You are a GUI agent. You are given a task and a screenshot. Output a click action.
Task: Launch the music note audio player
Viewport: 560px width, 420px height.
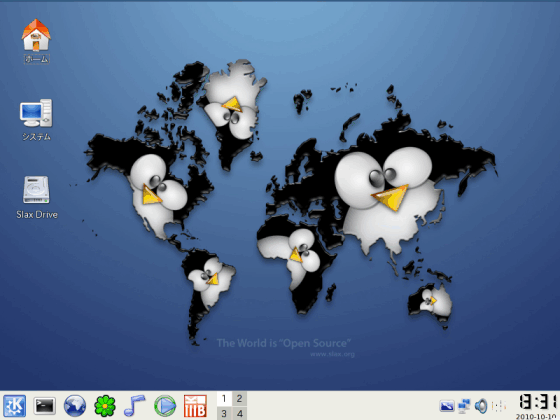[x=134, y=406]
